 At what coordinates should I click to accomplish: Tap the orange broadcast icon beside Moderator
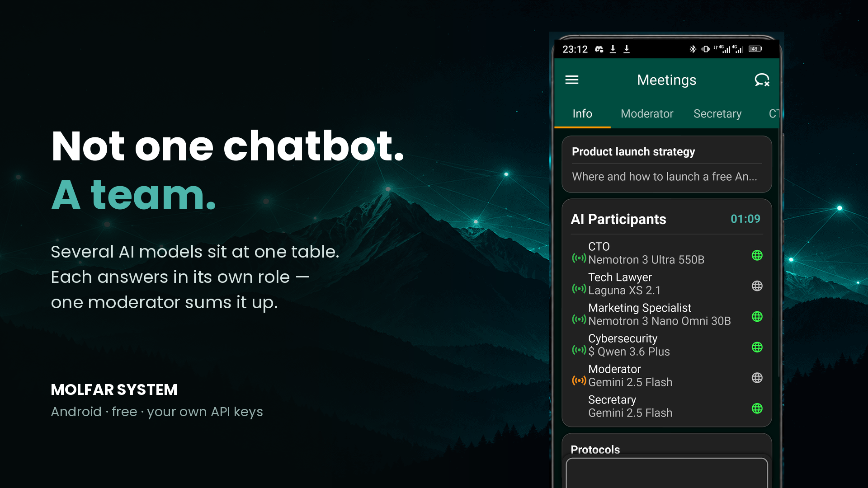(579, 380)
